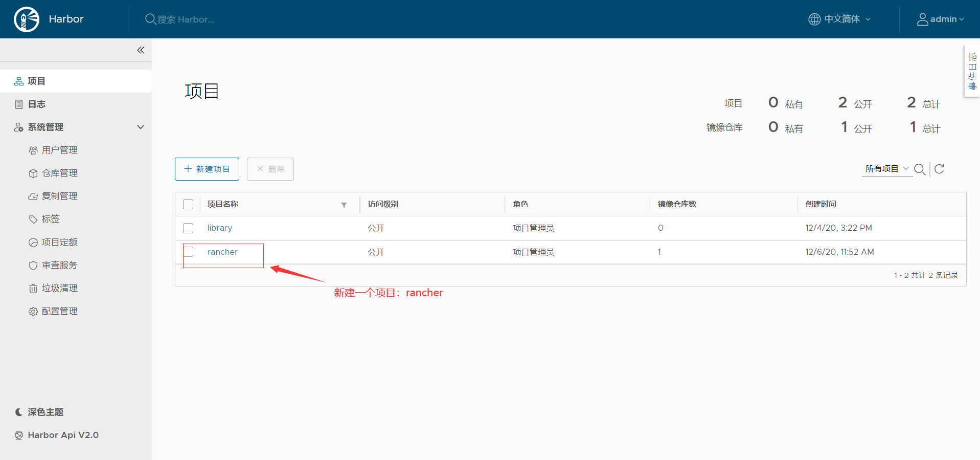Click the search magnifier icon in header
Screen dimensions: 980x460
150,19
